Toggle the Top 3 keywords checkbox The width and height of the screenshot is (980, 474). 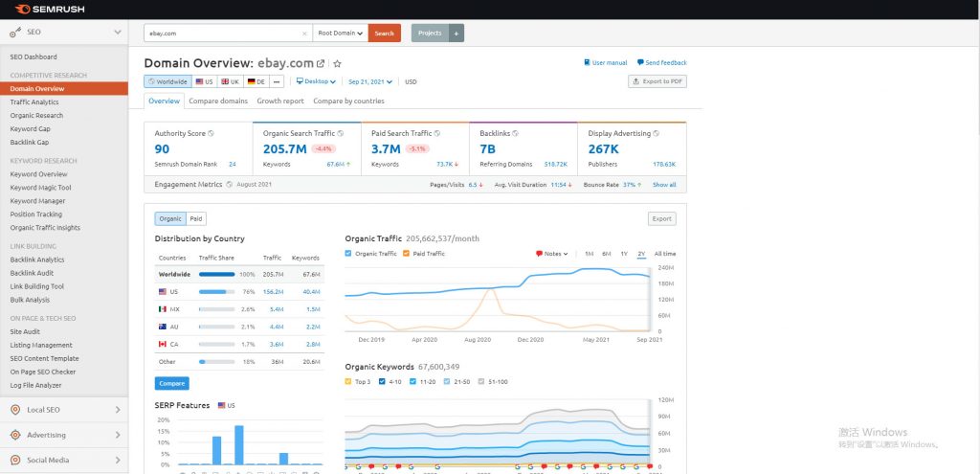[x=348, y=381]
